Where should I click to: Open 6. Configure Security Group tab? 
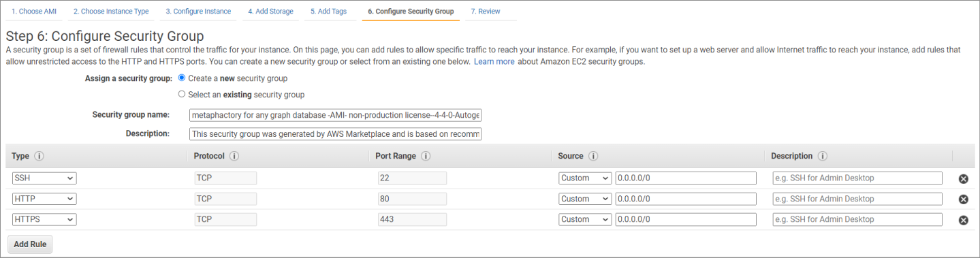pos(411,12)
